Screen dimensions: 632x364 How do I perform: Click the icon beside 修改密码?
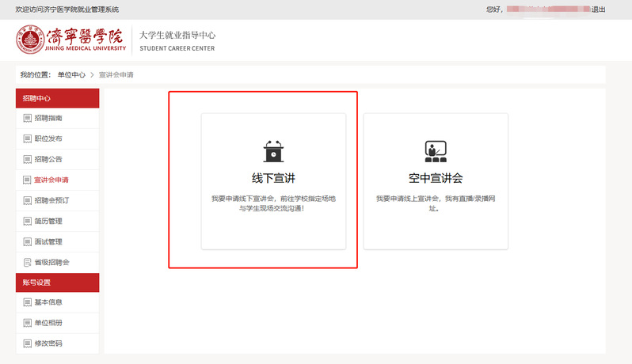click(x=28, y=343)
